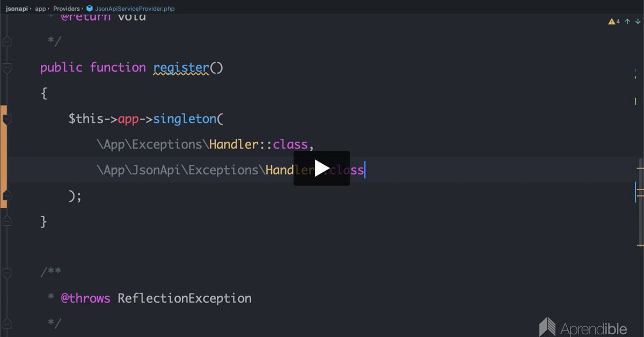This screenshot has width=644, height=337.
Task: Select the app folder in the breadcrumb
Action: pyautogui.click(x=40, y=9)
